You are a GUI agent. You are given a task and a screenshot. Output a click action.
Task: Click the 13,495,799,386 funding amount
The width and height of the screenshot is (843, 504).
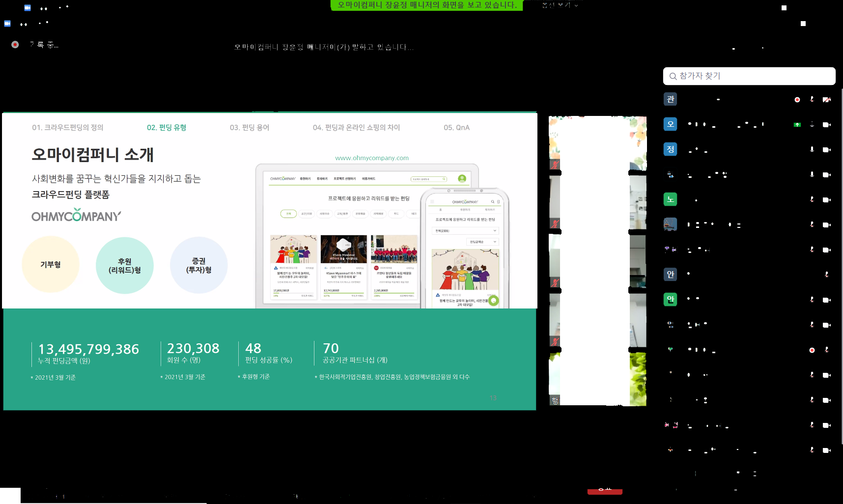pos(89,349)
